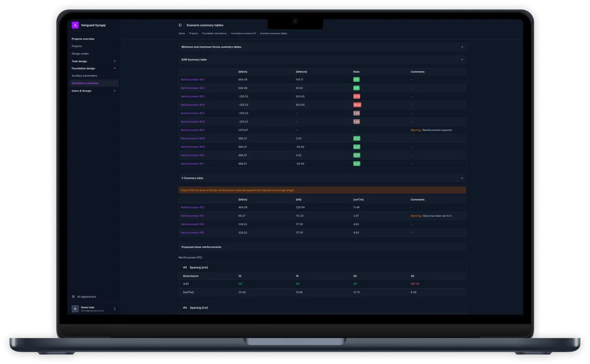Click the 8.49 value under spacing 30

point(413,292)
